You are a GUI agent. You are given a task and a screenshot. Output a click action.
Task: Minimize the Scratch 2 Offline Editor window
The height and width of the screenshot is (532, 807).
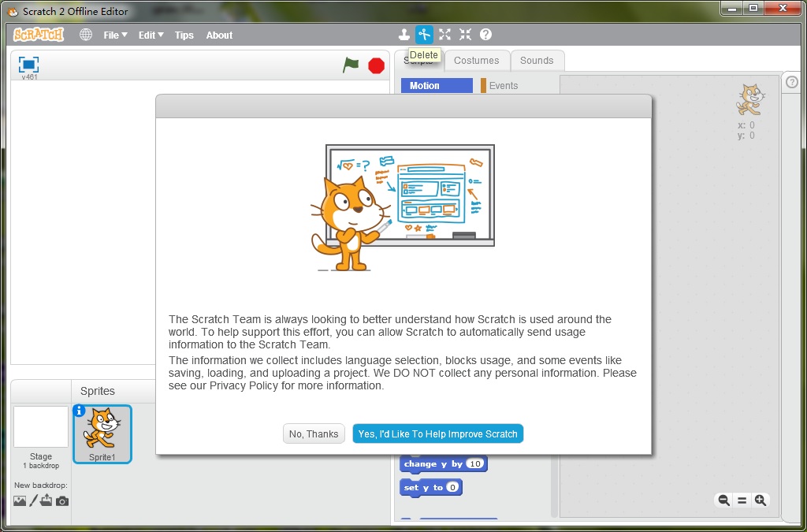[x=731, y=8]
